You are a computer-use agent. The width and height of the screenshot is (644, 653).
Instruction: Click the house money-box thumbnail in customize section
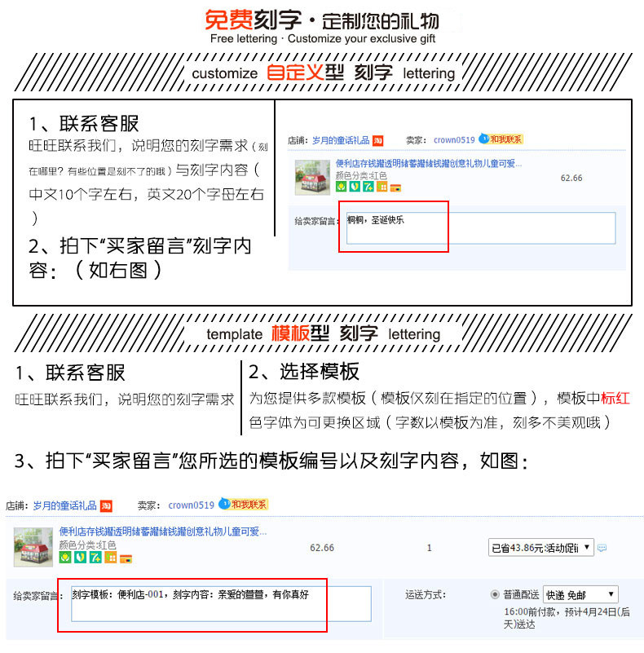click(312, 178)
